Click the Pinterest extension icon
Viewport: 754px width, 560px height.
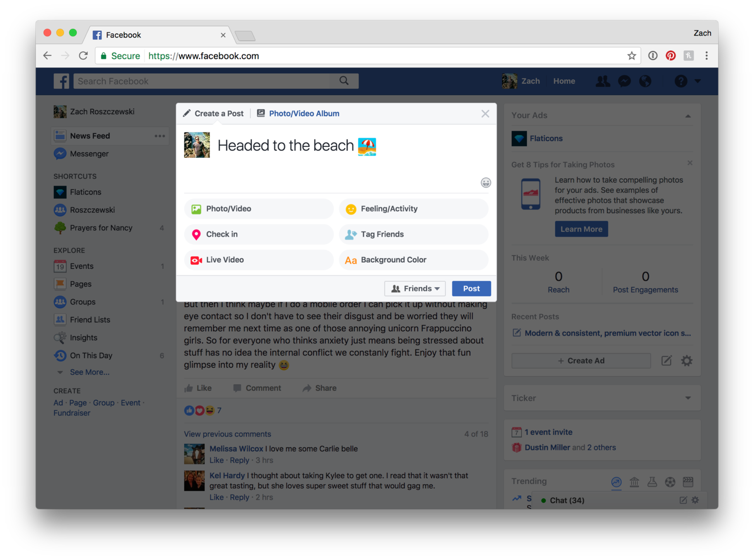(x=671, y=56)
